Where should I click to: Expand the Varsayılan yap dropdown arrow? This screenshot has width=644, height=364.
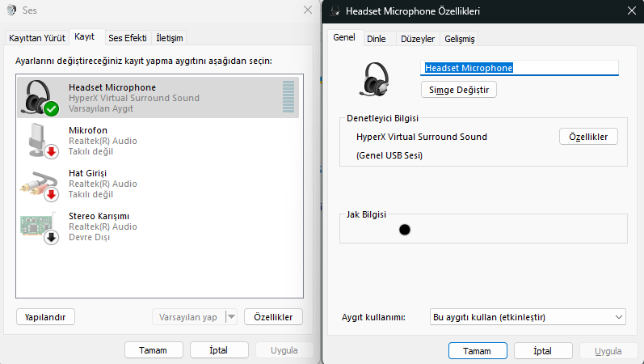click(x=231, y=317)
